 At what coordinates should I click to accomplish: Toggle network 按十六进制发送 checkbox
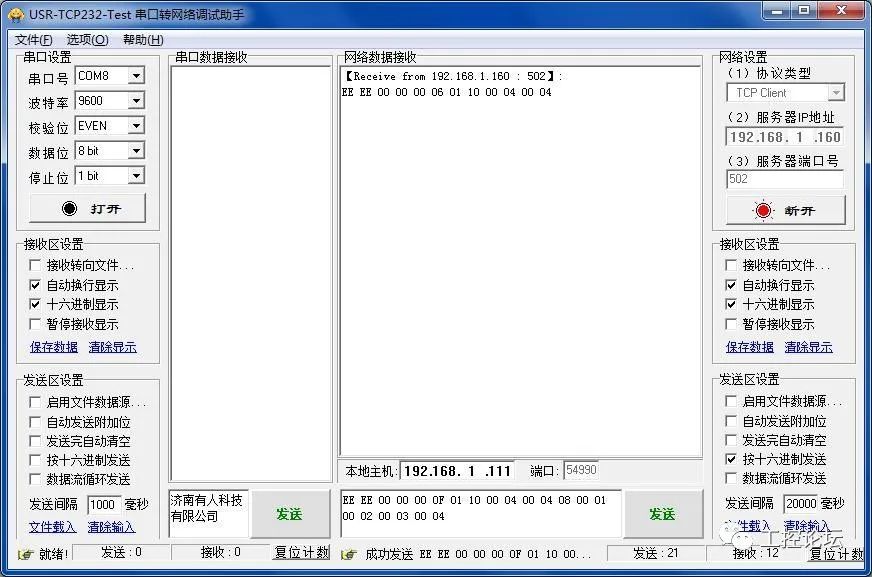click(731, 459)
